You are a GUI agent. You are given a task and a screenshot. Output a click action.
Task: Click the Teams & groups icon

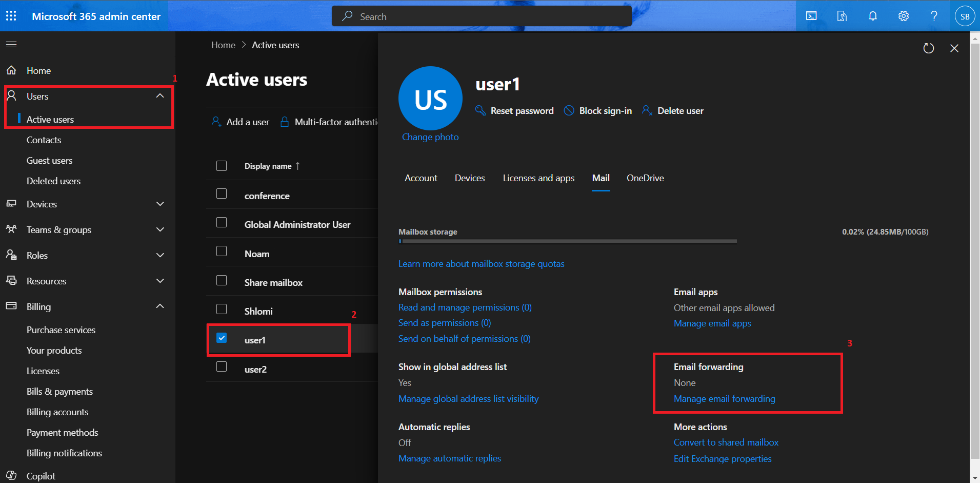(x=11, y=229)
